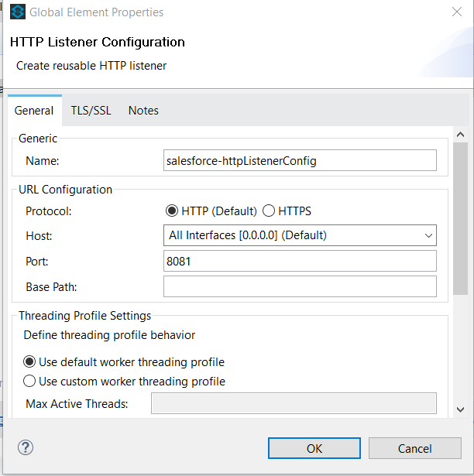Screen dimensions: 474x476
Task: Switch to the General tab
Action: click(34, 111)
